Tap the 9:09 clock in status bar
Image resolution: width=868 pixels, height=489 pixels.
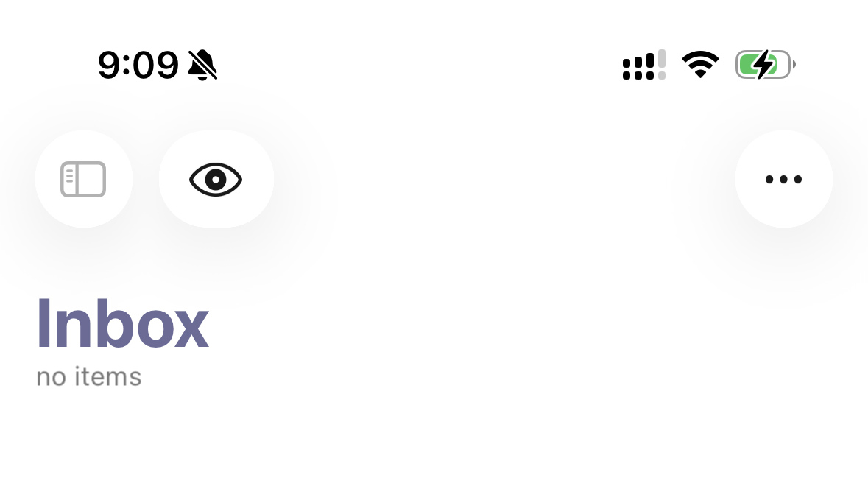tap(138, 65)
